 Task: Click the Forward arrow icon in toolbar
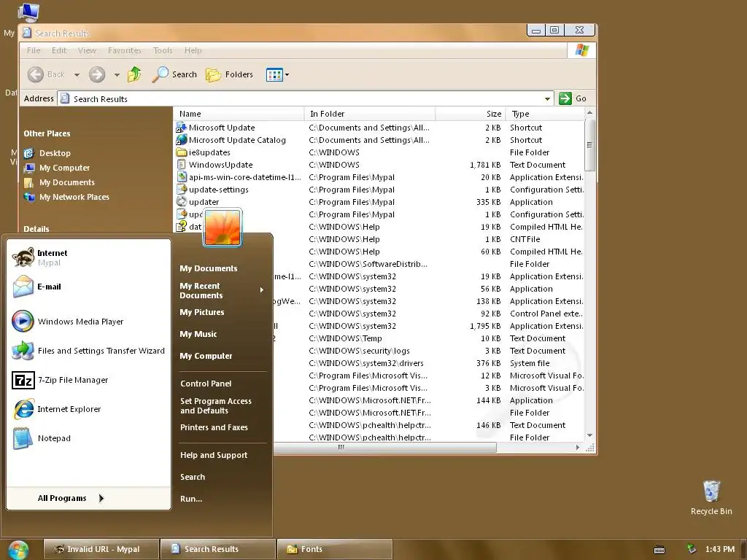(97, 74)
